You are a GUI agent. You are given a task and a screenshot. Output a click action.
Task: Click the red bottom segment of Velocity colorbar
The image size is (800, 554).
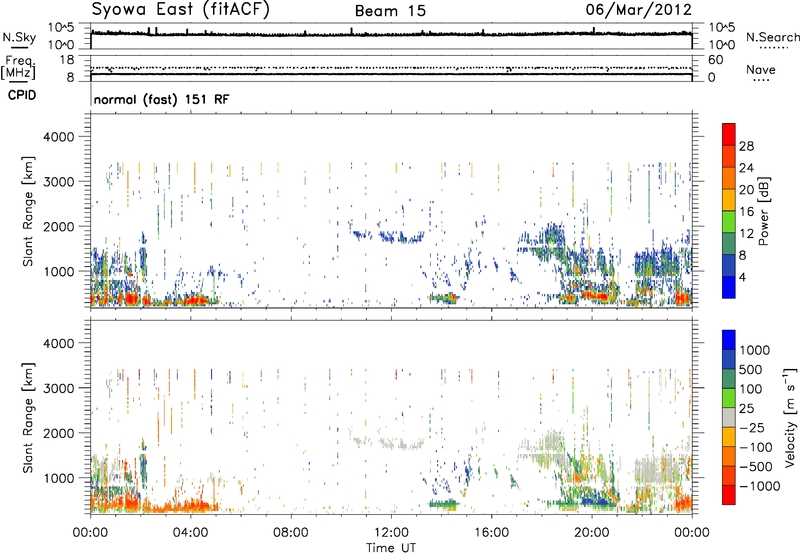click(729, 495)
